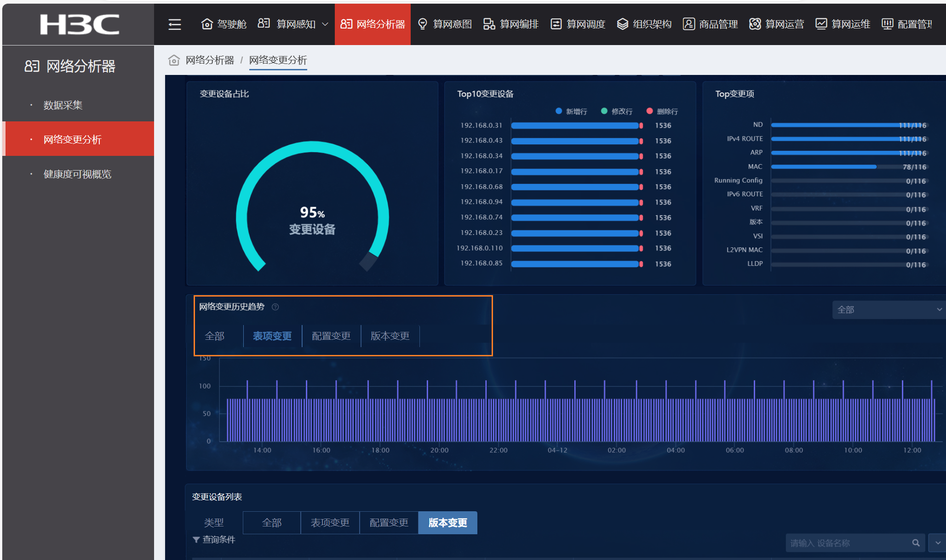Click the sidebar 网络分析器 title icon
The image size is (946, 560).
tap(32, 66)
